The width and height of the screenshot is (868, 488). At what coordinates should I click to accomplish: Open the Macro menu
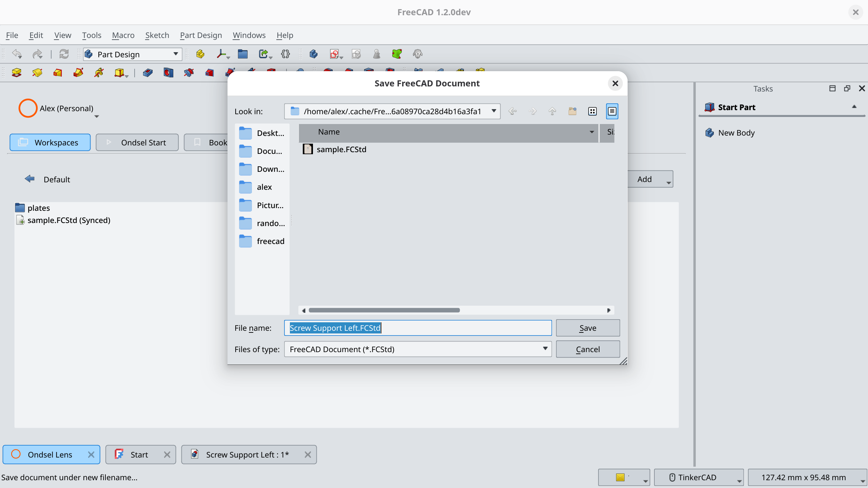[x=123, y=35]
